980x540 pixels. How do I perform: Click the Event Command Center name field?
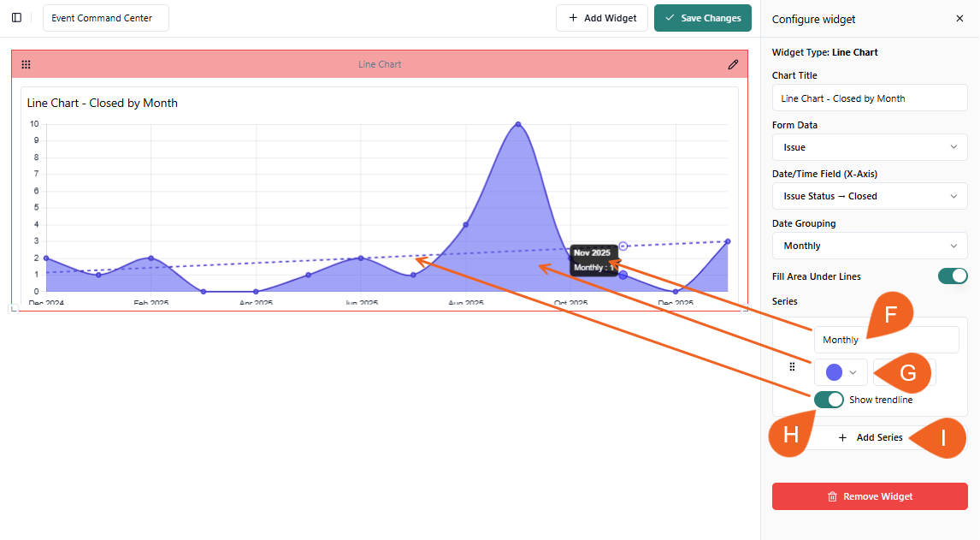click(x=105, y=18)
